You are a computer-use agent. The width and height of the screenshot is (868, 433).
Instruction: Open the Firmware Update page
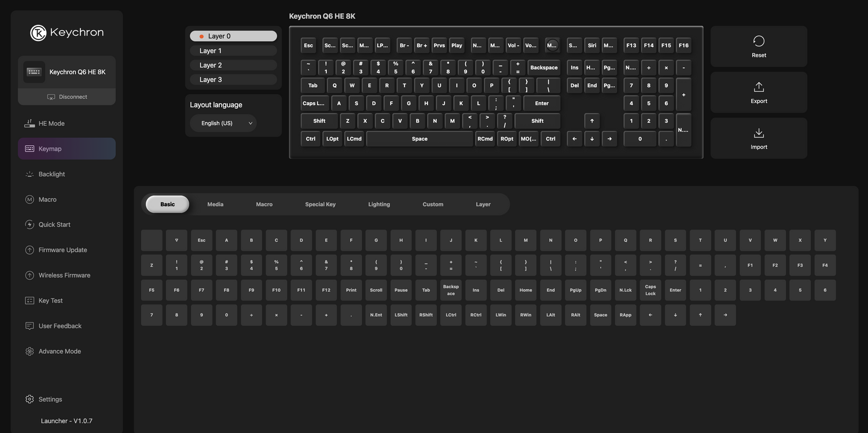click(62, 250)
